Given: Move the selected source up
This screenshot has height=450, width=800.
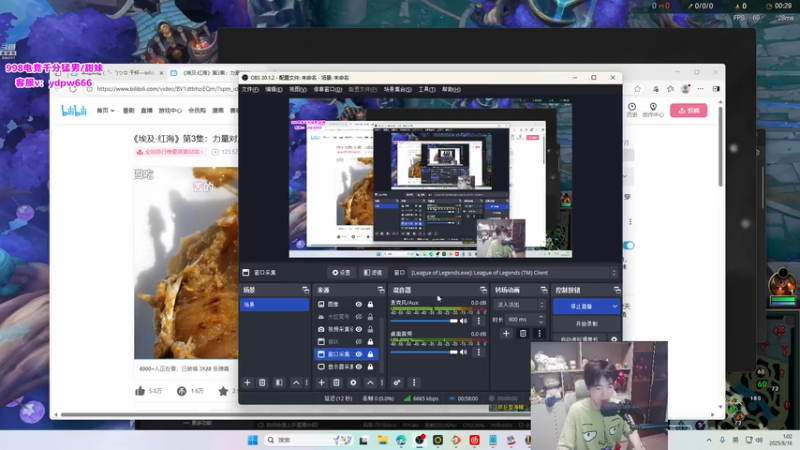Looking at the screenshot, I should [370, 383].
